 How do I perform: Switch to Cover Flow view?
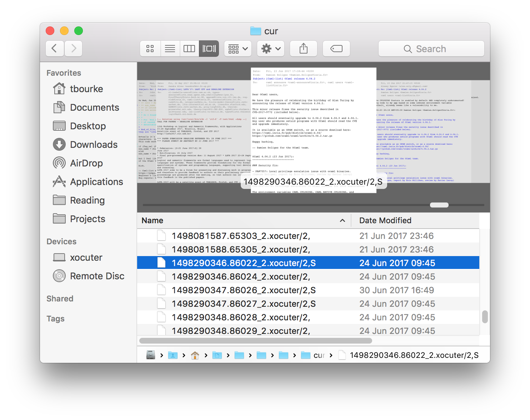click(x=209, y=49)
